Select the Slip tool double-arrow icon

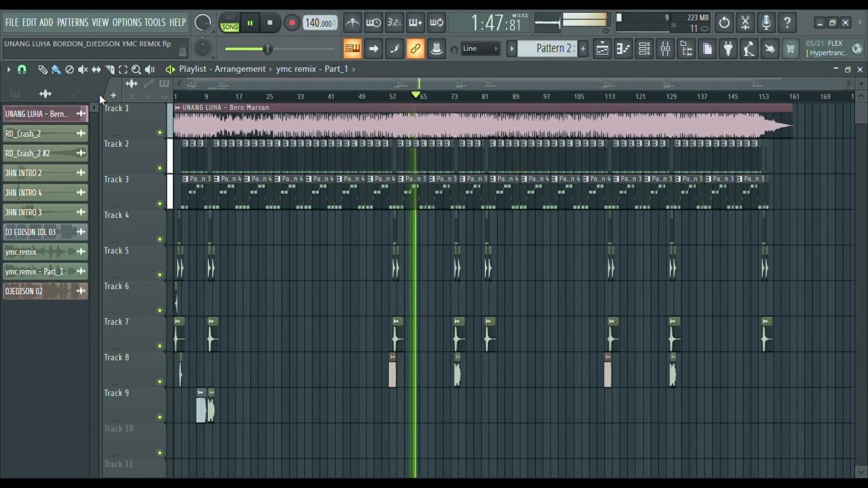[96, 69]
